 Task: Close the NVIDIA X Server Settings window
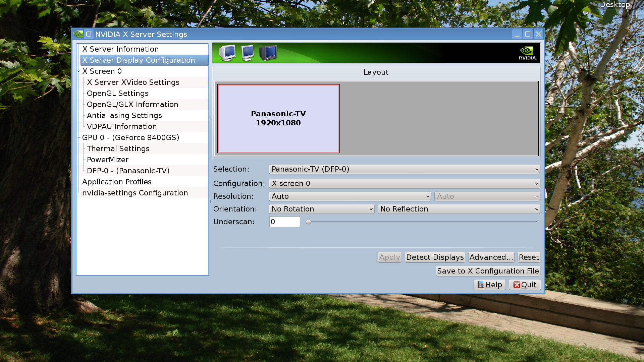[x=538, y=34]
